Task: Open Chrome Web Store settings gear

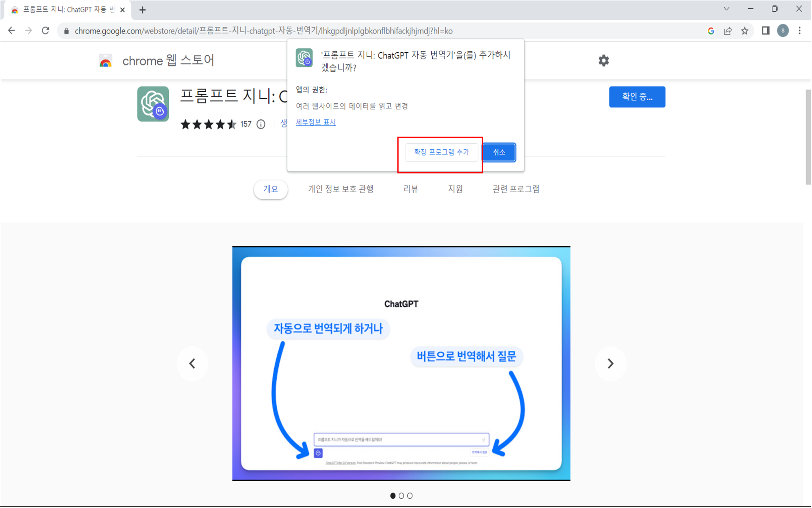Action: [603, 60]
